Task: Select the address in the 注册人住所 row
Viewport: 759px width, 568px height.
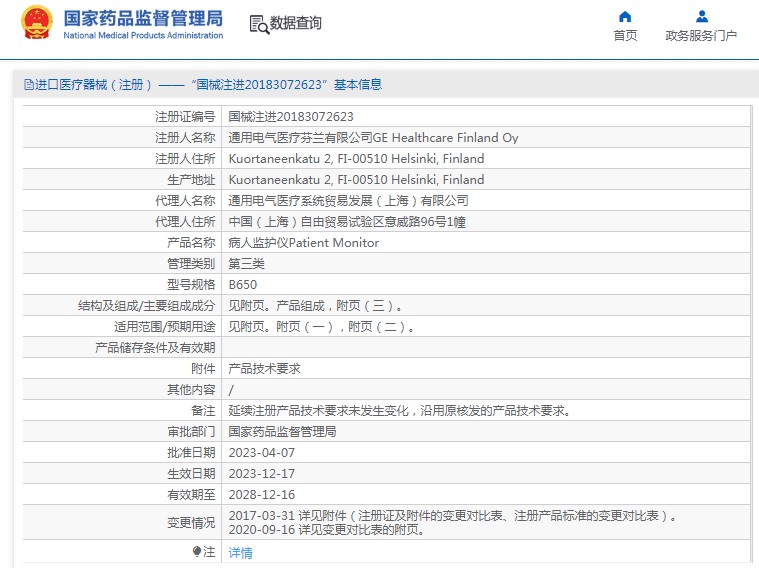Action: (356, 159)
